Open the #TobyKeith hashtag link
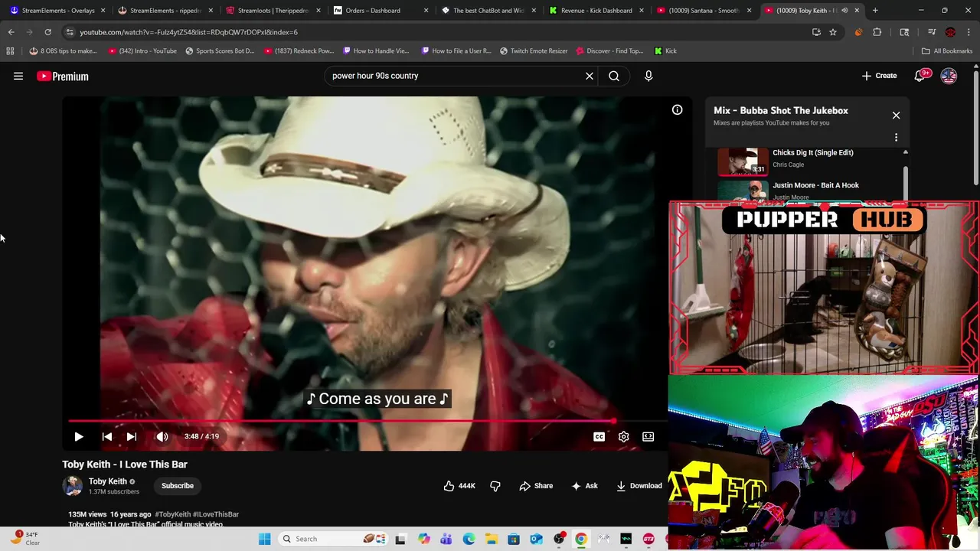The width and height of the screenshot is (980, 551). click(172, 514)
